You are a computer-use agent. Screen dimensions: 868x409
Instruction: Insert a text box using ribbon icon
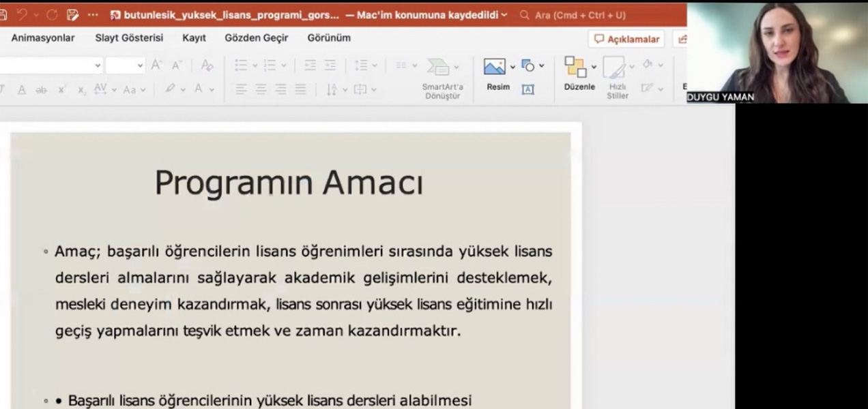tap(527, 89)
